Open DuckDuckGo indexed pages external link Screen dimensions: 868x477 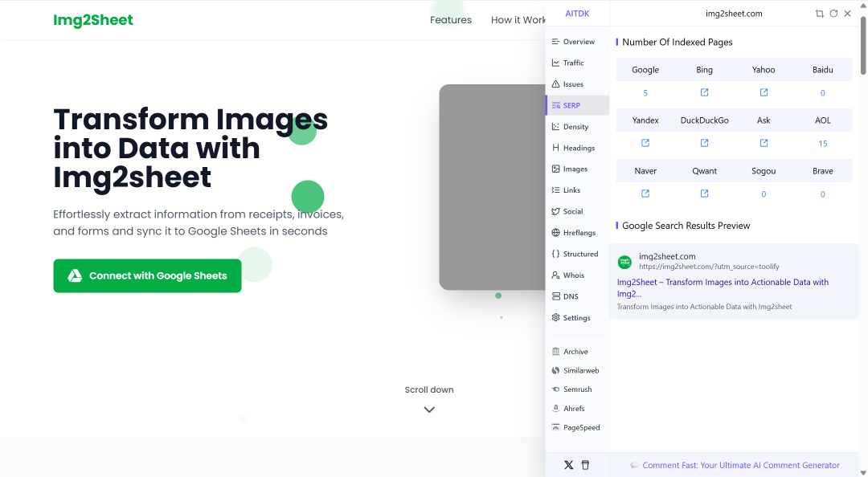[x=704, y=143]
